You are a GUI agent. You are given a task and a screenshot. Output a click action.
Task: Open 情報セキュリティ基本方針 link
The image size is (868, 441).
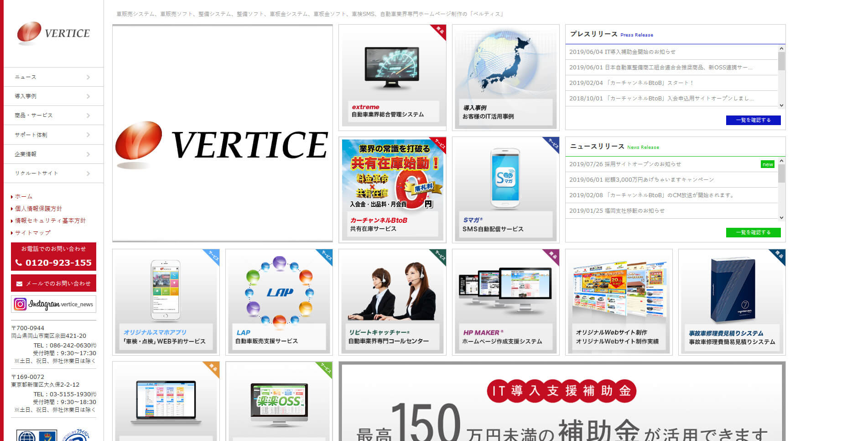pos(50,220)
